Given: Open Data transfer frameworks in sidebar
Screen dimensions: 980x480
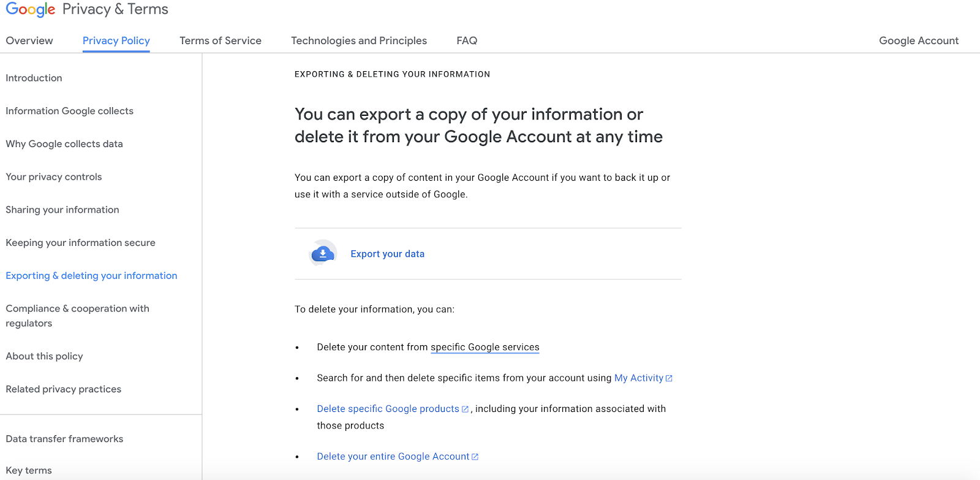Looking at the screenshot, I should (x=64, y=439).
